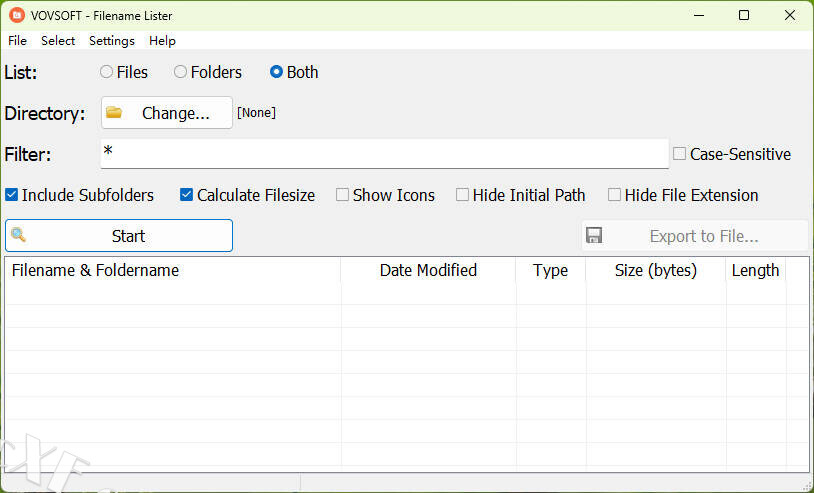Enable Hide Initial Path
The width and height of the screenshot is (814, 493).
(x=463, y=195)
